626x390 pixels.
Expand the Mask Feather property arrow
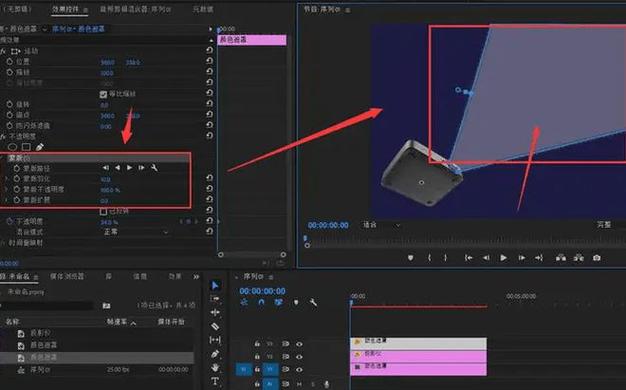click(6, 179)
